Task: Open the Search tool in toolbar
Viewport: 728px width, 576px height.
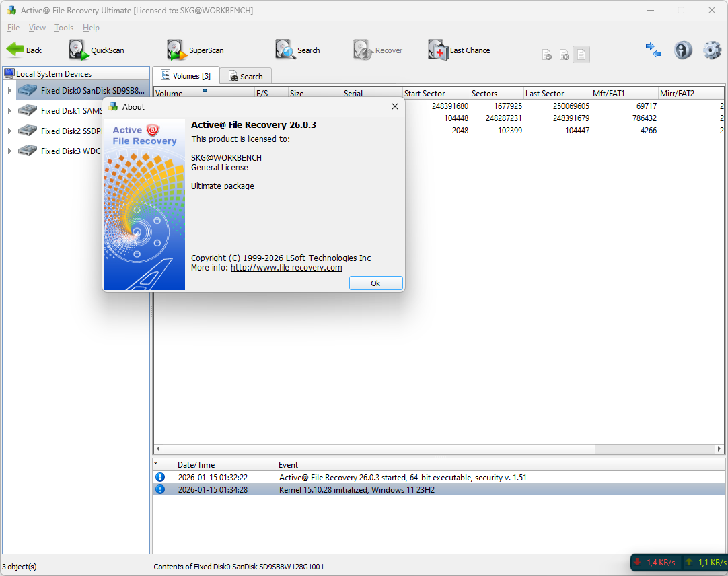Action: click(297, 50)
